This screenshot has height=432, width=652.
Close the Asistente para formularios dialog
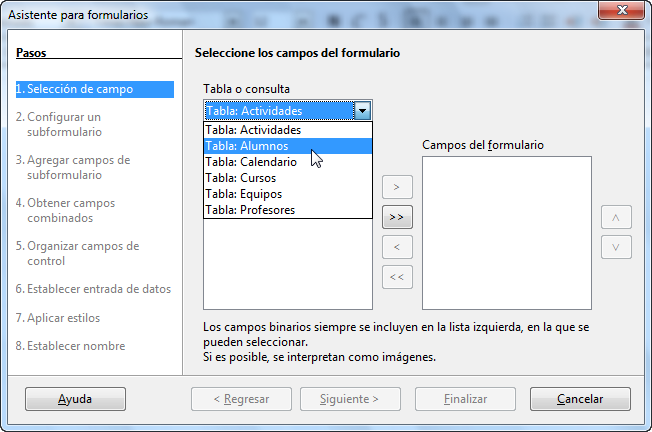[x=621, y=10]
